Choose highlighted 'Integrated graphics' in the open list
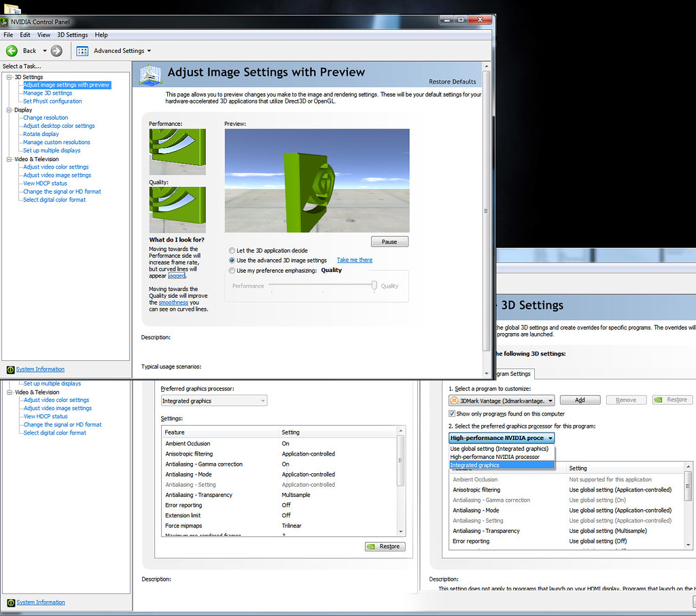Image resolution: width=696 pixels, height=616 pixels. (502, 465)
